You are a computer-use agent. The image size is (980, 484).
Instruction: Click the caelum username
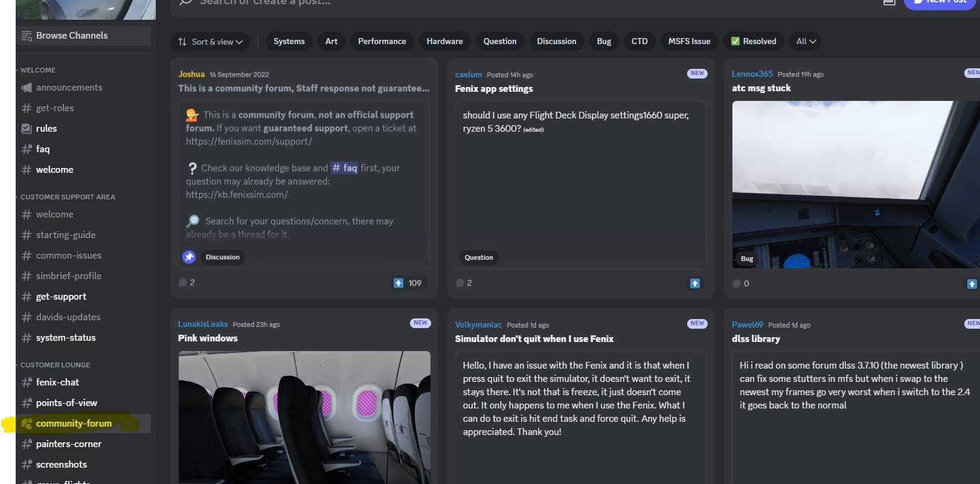pos(469,74)
